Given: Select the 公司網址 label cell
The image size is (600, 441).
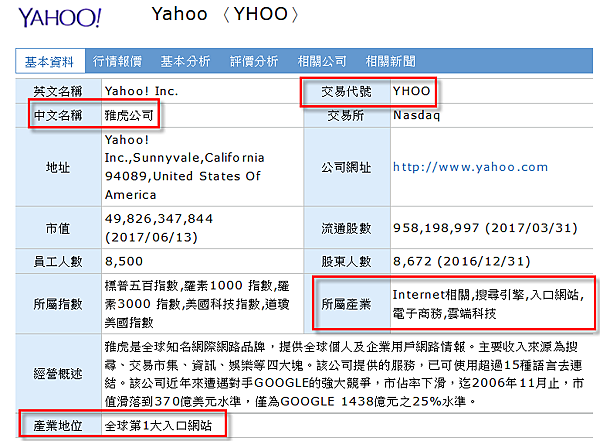Looking at the screenshot, I should 347,167.
